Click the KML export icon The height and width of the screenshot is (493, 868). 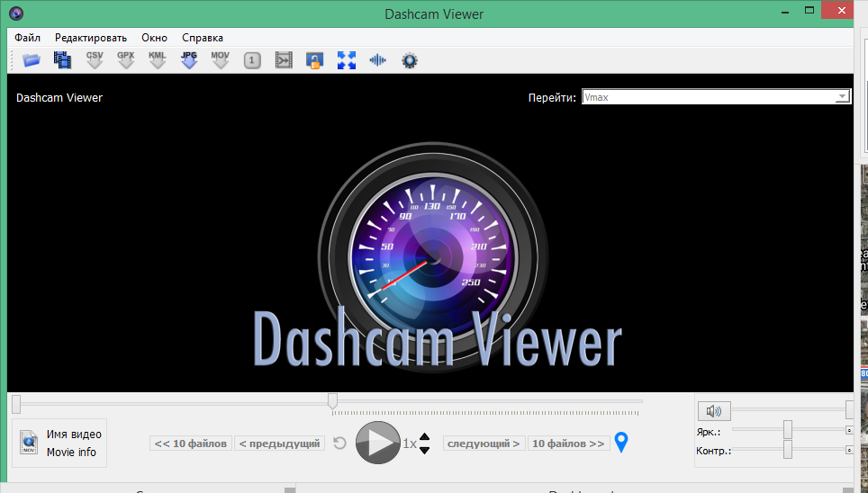point(158,60)
